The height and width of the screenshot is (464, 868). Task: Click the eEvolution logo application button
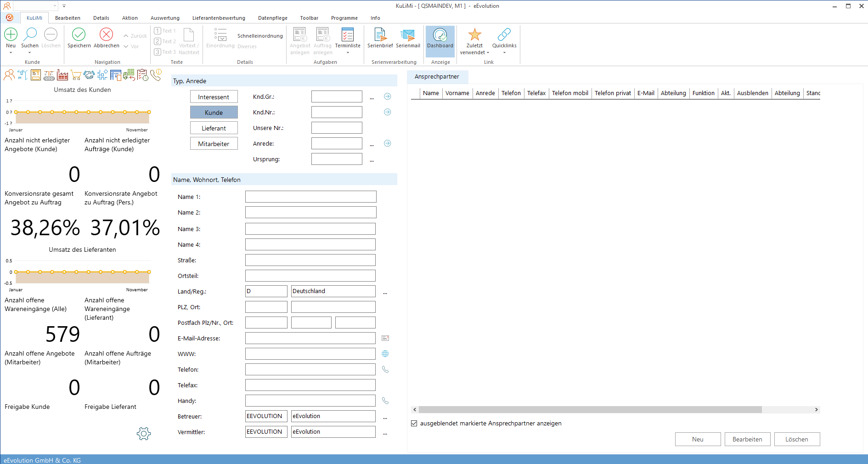(x=10, y=17)
